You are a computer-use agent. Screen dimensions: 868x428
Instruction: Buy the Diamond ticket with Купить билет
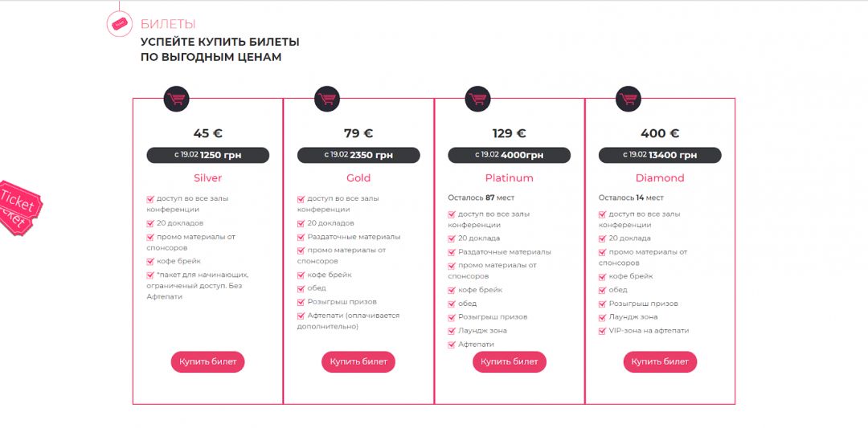coord(660,362)
